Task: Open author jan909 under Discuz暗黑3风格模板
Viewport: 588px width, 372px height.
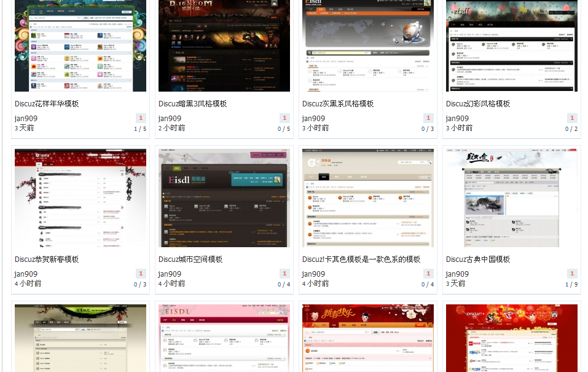Action: [170, 119]
